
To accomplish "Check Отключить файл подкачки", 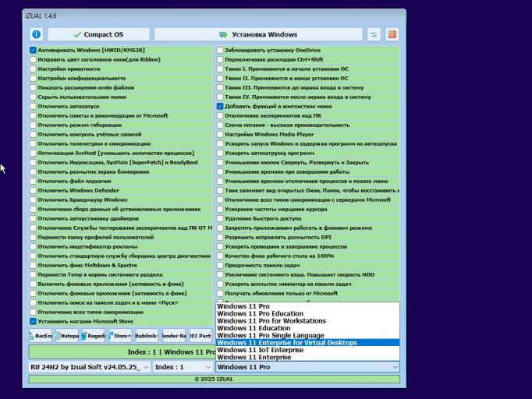I will click(33, 182).
